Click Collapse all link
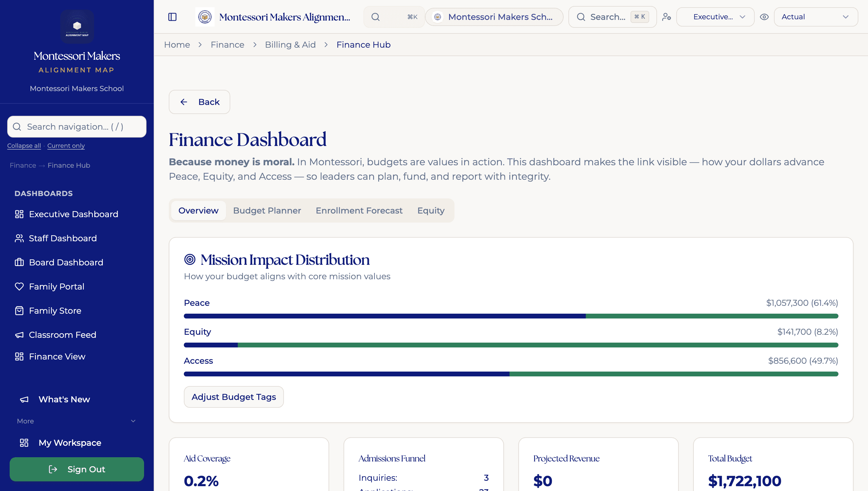 (24, 146)
